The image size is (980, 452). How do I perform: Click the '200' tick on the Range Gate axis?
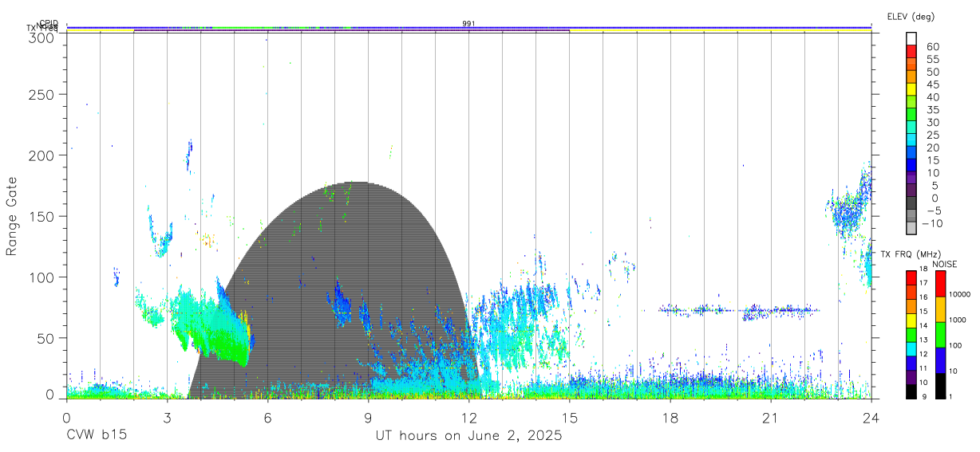point(41,155)
